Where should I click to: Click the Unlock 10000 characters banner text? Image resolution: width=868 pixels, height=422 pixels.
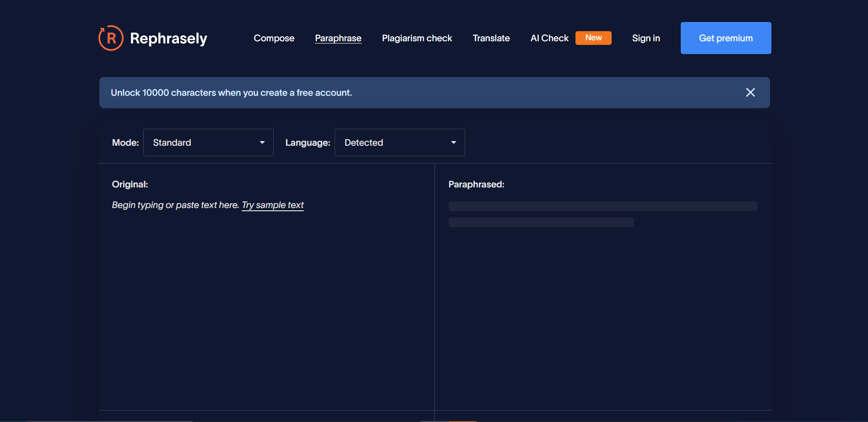[x=231, y=93]
